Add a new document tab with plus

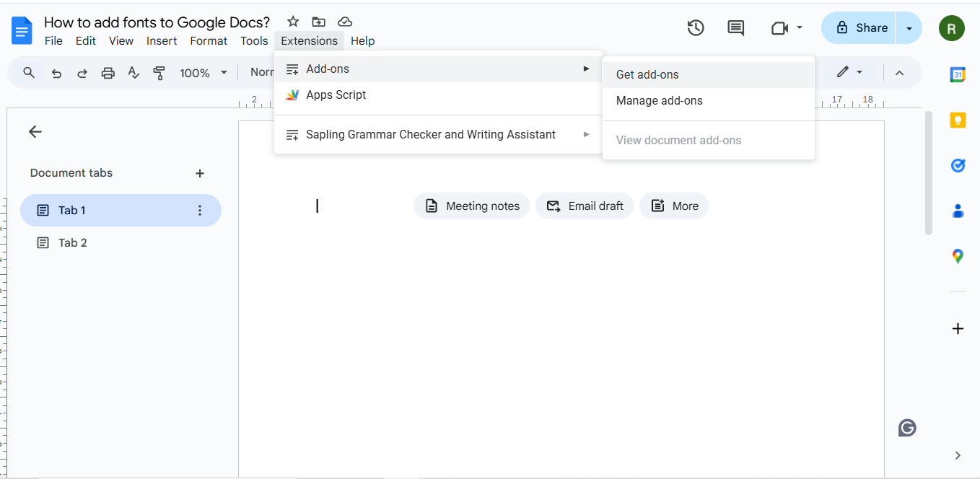pos(200,173)
